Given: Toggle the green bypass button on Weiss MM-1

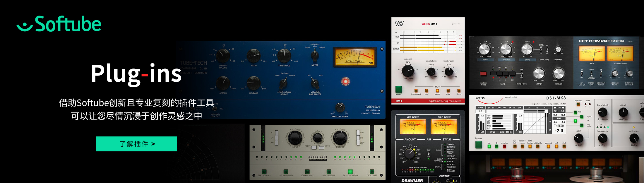Looking at the screenshot, I should click(x=398, y=89).
